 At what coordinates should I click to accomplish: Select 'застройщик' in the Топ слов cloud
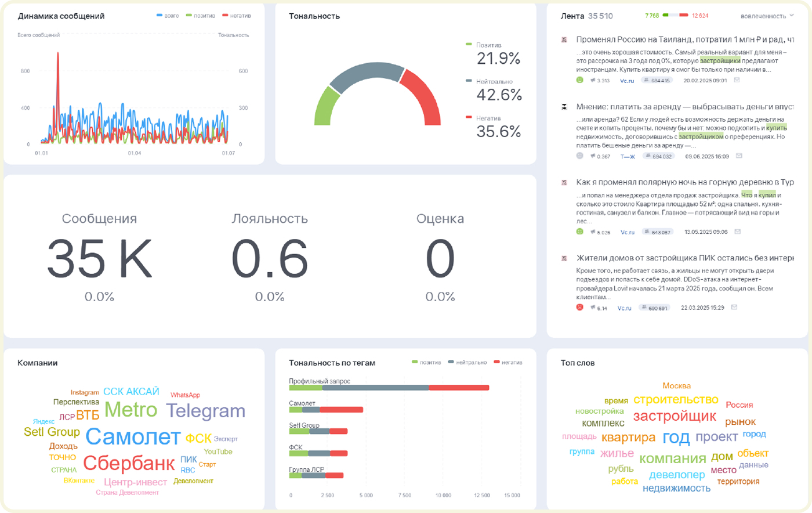[x=675, y=417]
